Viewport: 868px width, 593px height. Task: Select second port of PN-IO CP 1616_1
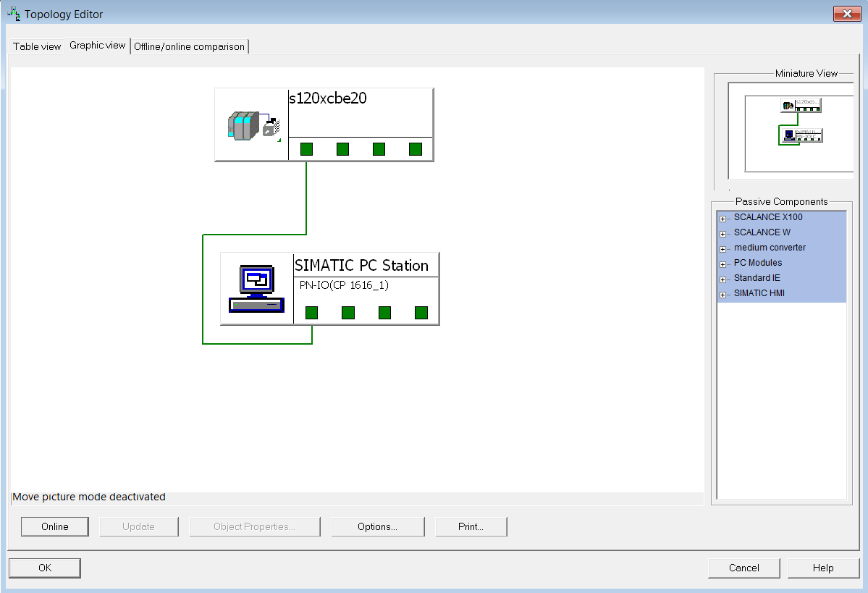(348, 313)
